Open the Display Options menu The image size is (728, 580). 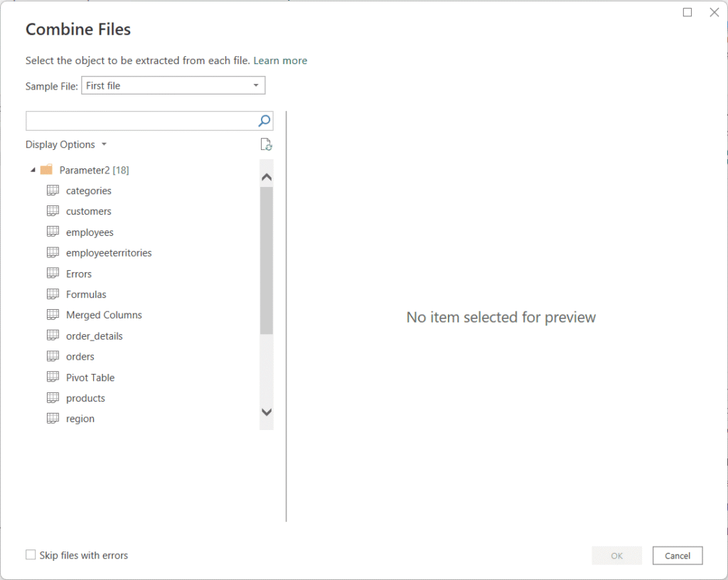coord(66,144)
